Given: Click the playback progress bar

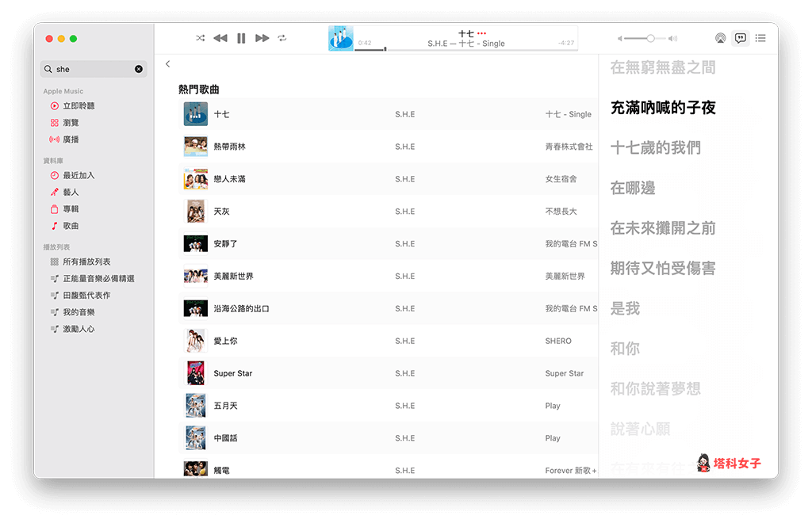Looking at the screenshot, I should click(x=465, y=50).
